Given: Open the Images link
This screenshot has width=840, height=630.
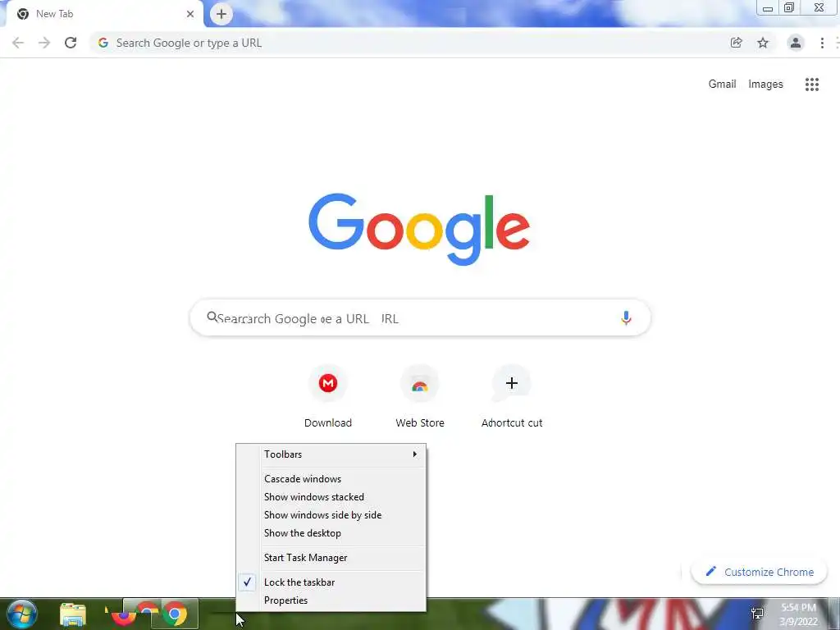Looking at the screenshot, I should 765,84.
